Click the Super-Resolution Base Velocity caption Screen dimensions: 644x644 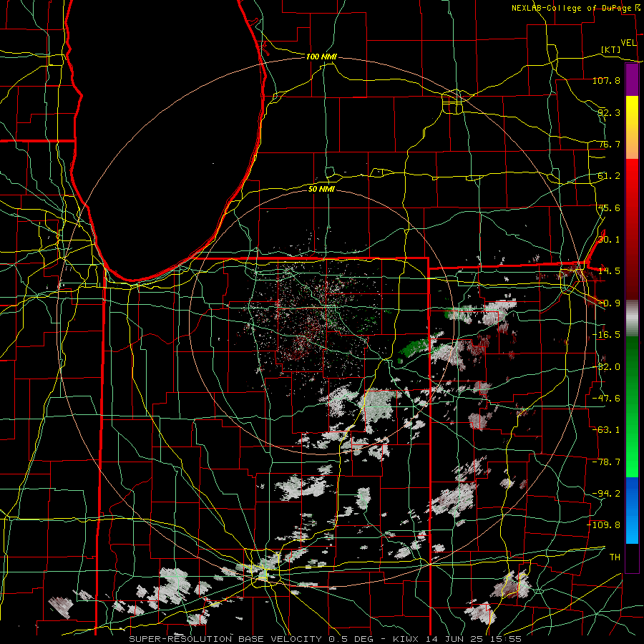click(325, 639)
